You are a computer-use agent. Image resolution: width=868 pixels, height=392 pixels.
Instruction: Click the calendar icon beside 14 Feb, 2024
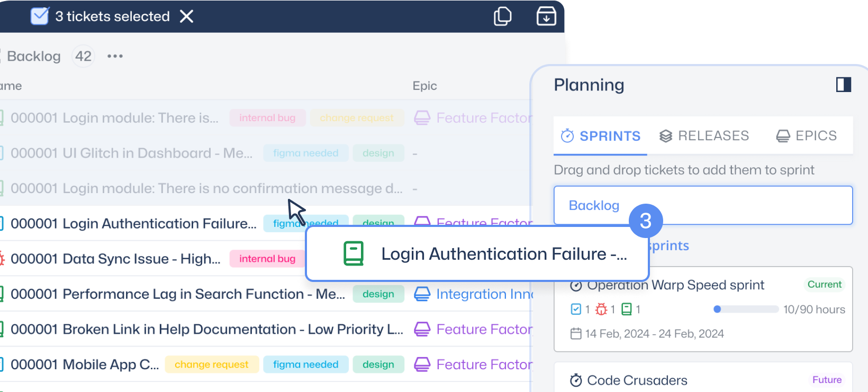pos(576,333)
